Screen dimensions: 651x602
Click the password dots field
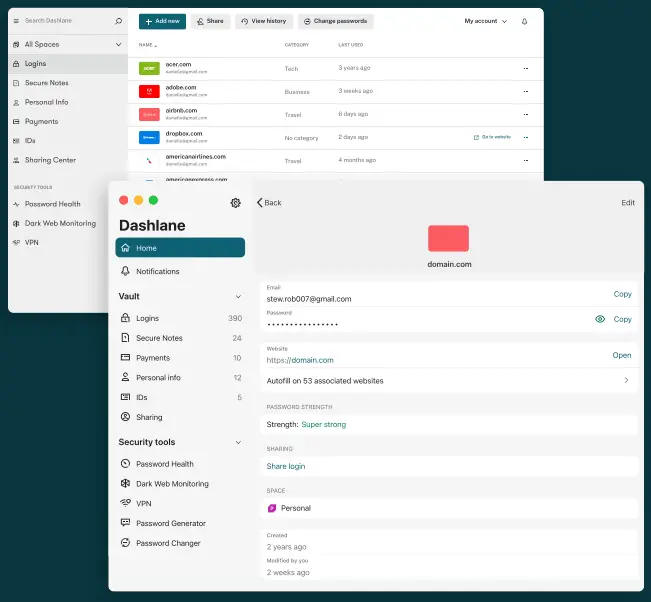point(302,324)
